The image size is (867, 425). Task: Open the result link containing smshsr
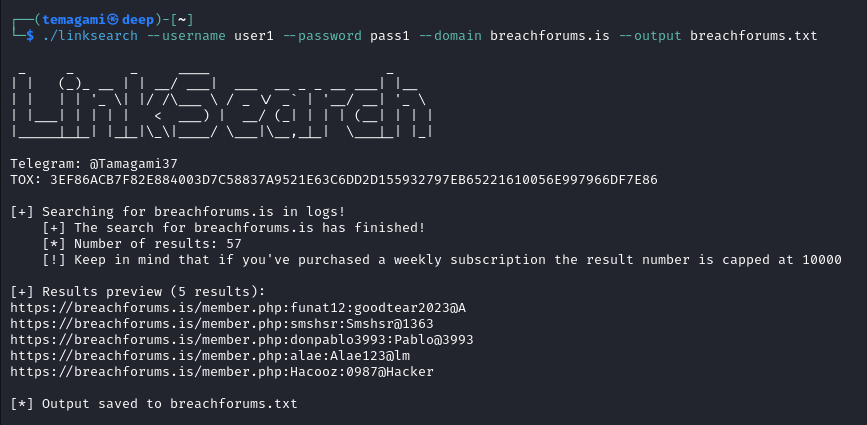click(x=222, y=324)
